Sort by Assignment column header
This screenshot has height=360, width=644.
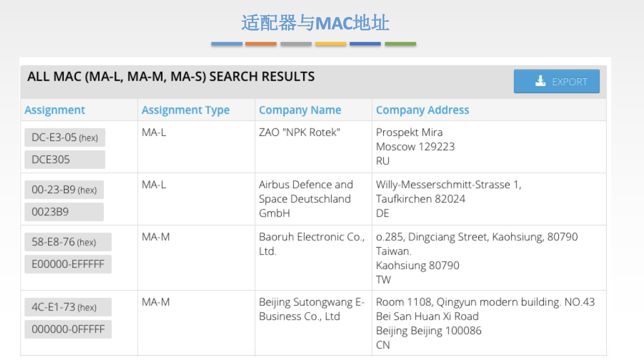(55, 110)
